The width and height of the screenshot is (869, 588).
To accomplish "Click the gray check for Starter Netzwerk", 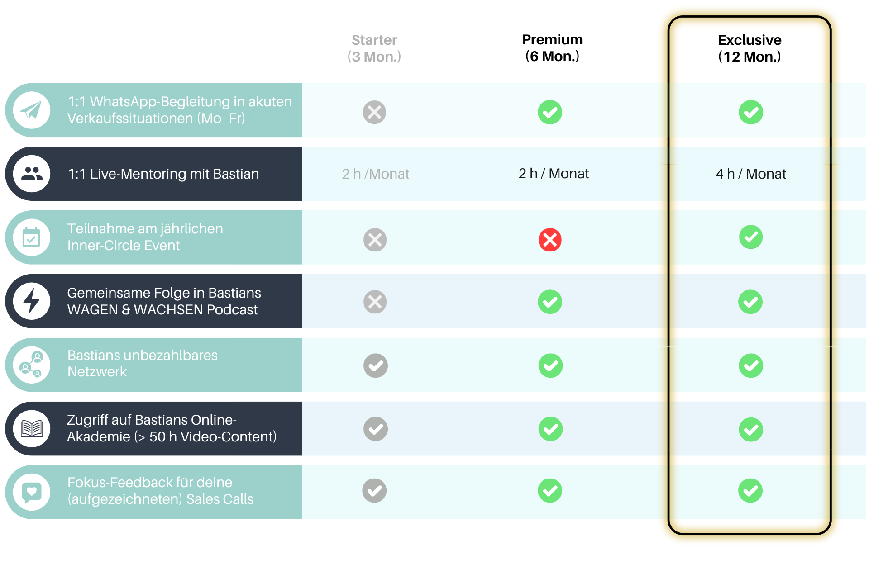I will coord(375,365).
